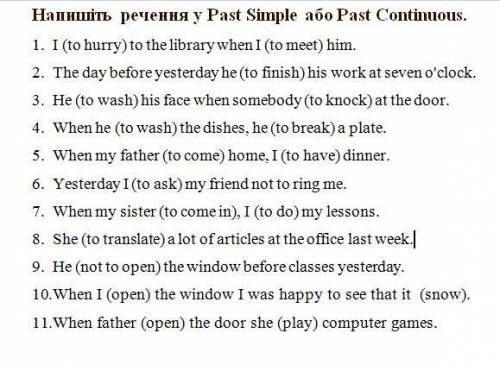This screenshot has height=371, width=500.
Task: Click 'computer games' in sentence 11
Action: coord(379,323)
